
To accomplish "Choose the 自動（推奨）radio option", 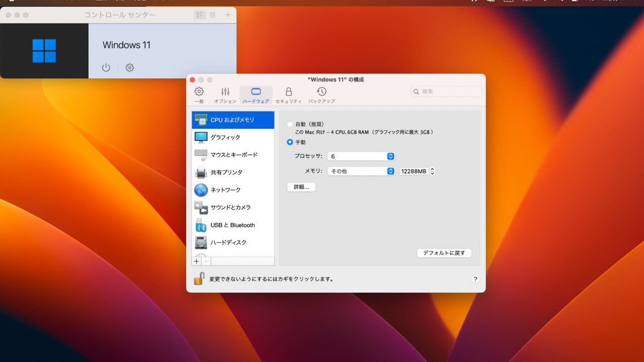I will click(290, 124).
